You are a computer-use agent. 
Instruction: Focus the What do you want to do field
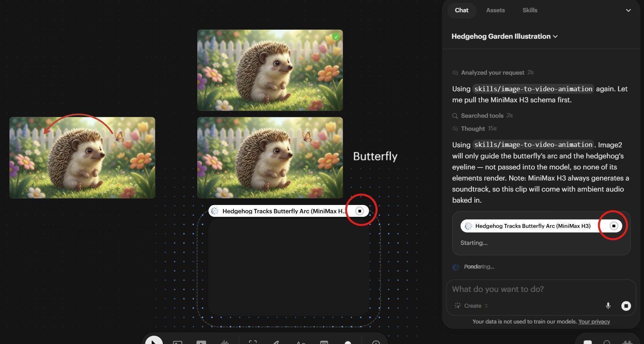coord(541,289)
